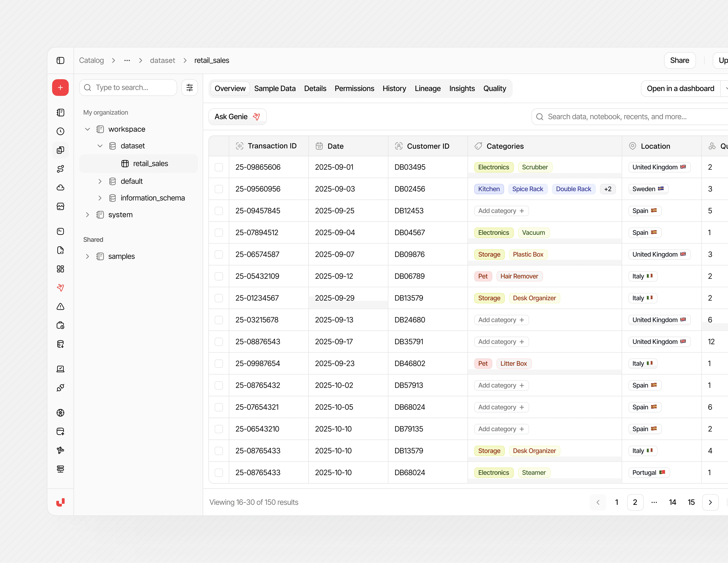
Task: Expand the information_schema node
Action: tap(100, 198)
